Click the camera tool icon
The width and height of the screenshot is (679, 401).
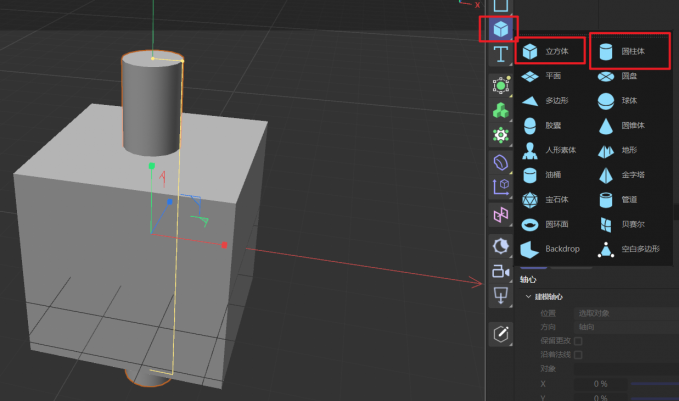coord(501,272)
